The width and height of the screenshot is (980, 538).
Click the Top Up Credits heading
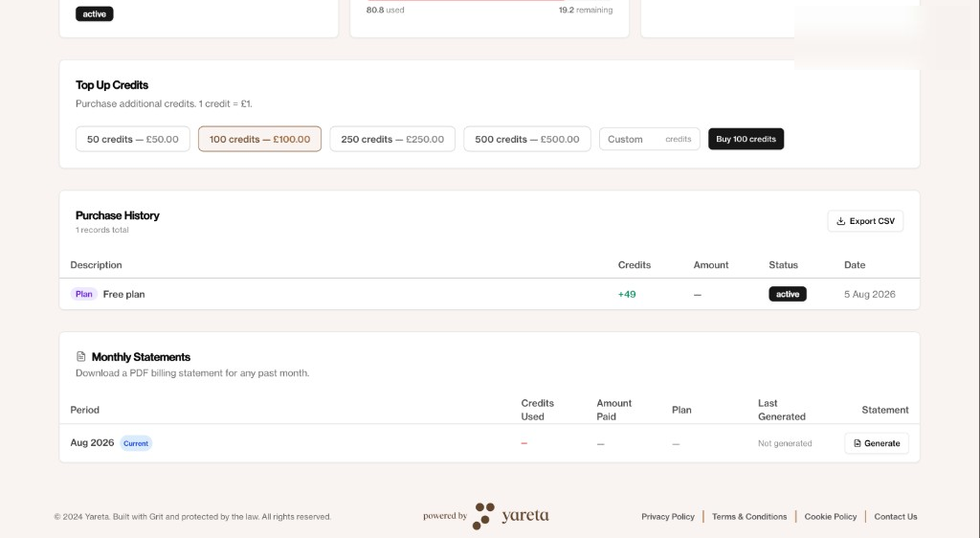click(112, 85)
